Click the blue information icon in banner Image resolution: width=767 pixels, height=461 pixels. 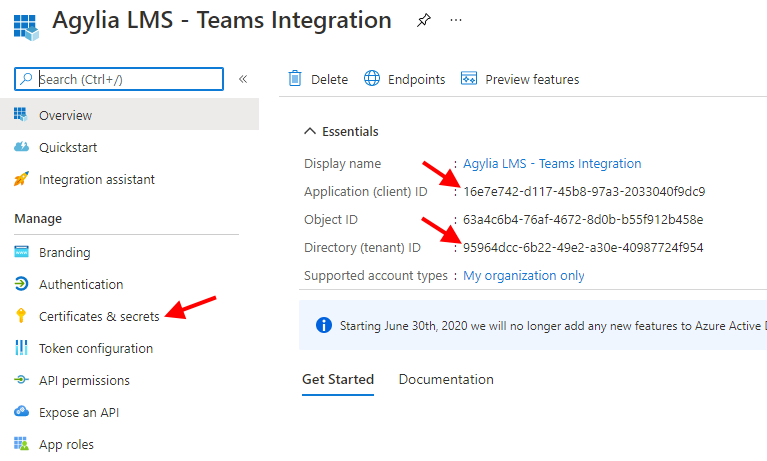[323, 325]
